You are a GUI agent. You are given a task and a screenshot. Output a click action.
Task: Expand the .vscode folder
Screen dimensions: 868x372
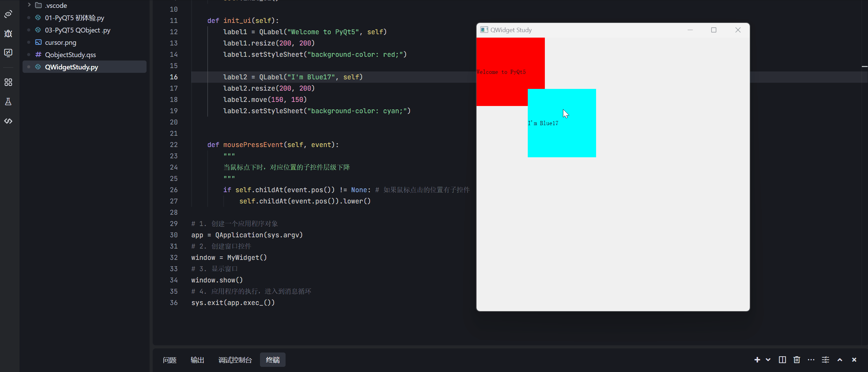29,5
